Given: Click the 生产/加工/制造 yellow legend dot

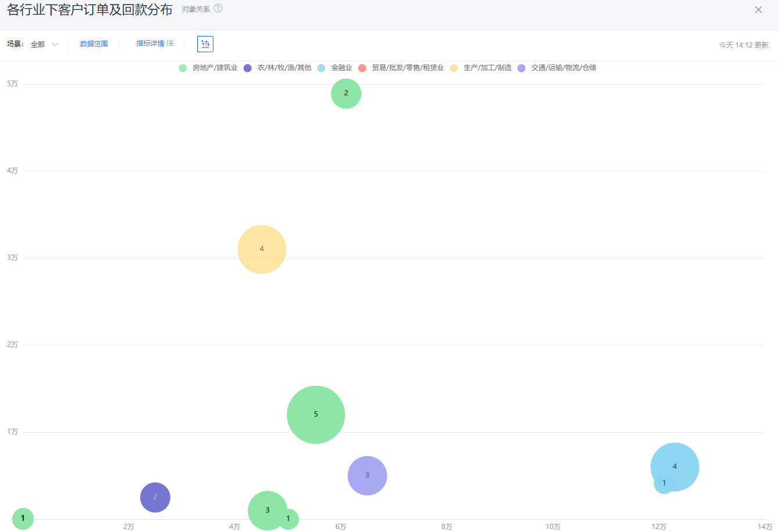Looking at the screenshot, I should click(x=454, y=68).
